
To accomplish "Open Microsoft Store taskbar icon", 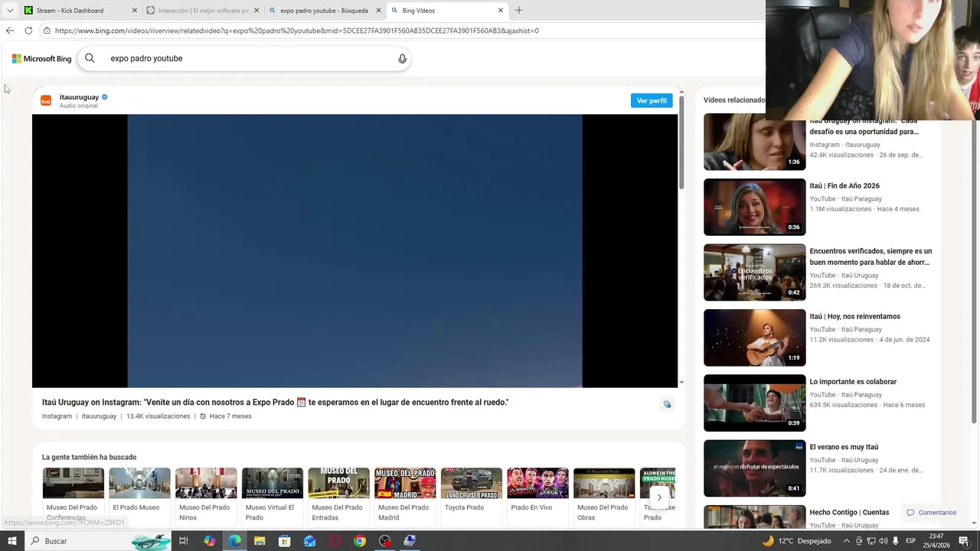I will pos(285,541).
